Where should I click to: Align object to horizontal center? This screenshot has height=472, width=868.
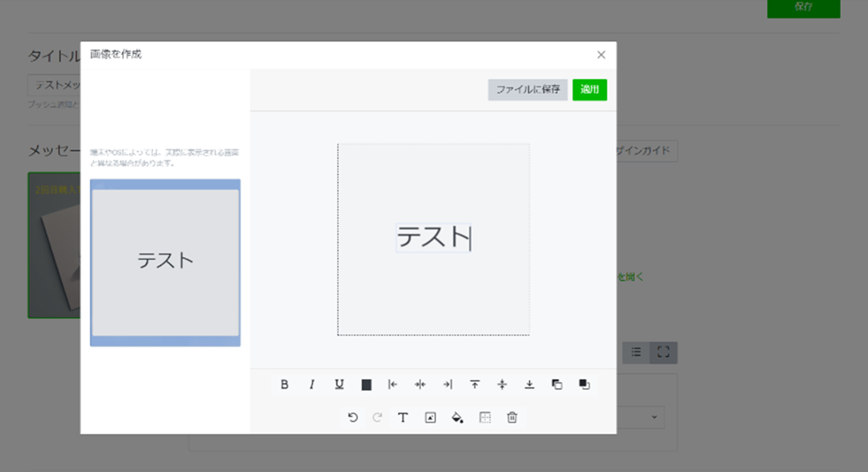[x=420, y=384]
